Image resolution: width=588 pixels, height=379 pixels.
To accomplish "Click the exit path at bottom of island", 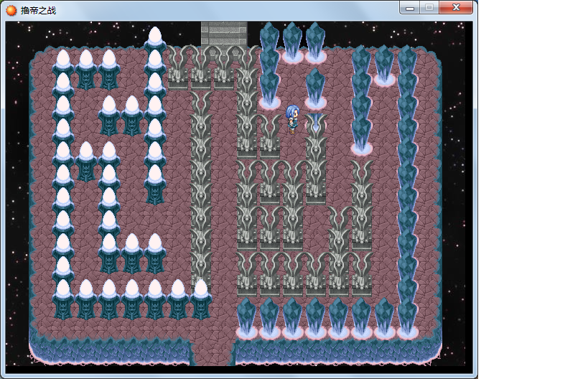I will click(213, 352).
